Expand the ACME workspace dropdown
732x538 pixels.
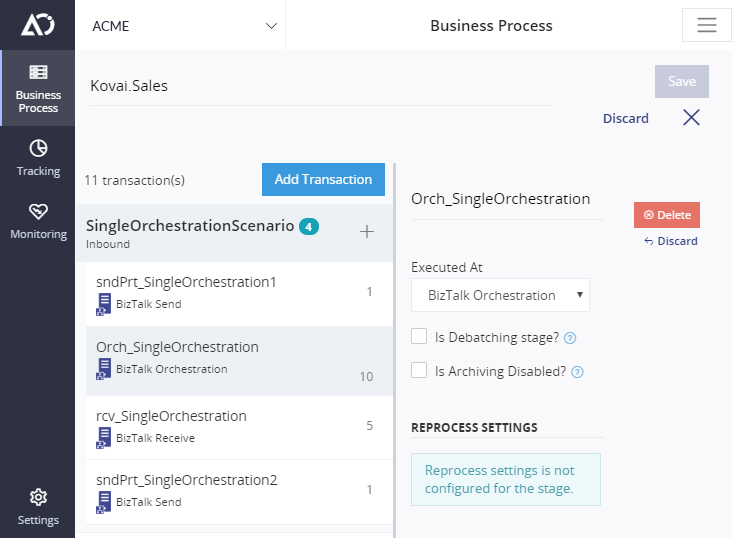(x=180, y=26)
